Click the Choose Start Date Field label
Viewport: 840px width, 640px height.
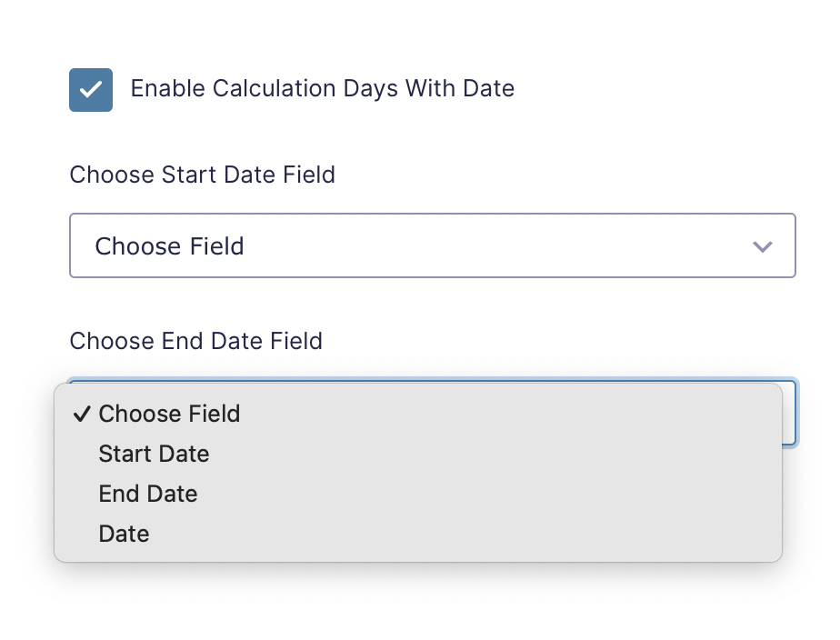203,175
